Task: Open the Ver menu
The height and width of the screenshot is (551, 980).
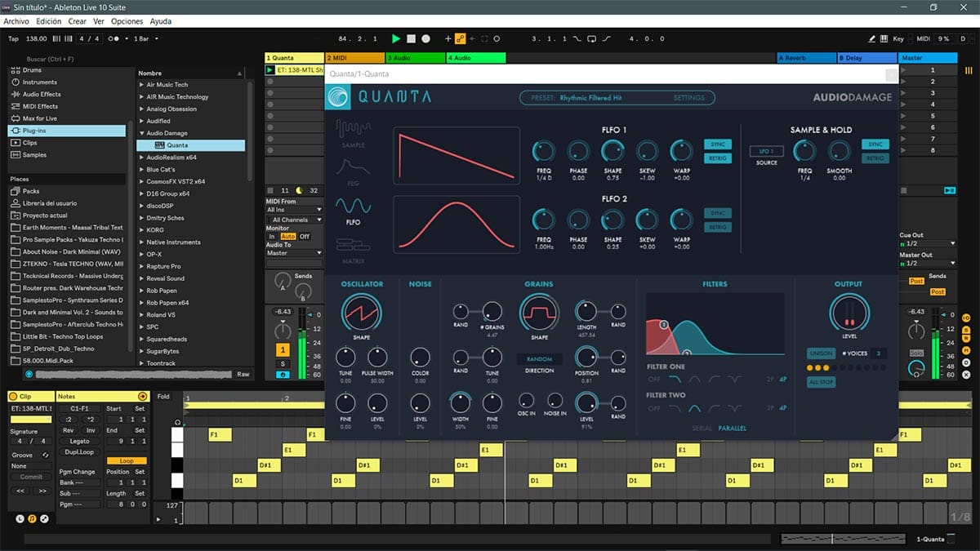Action: click(99, 21)
